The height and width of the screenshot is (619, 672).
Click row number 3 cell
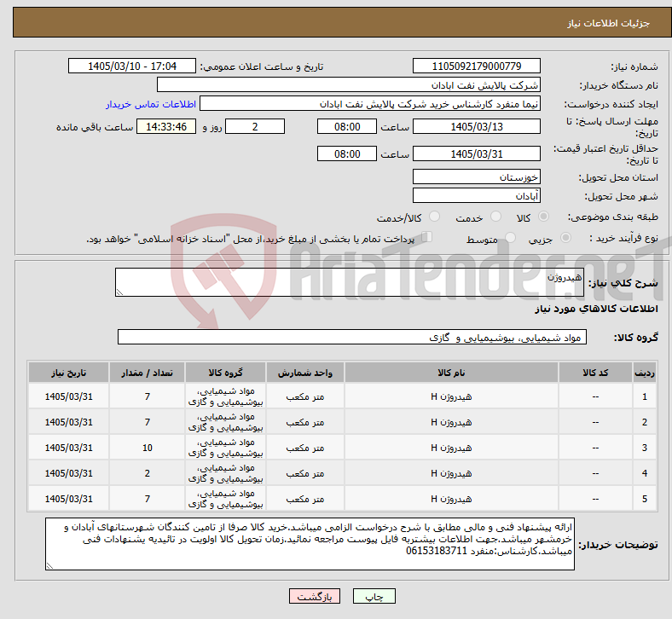(x=644, y=448)
